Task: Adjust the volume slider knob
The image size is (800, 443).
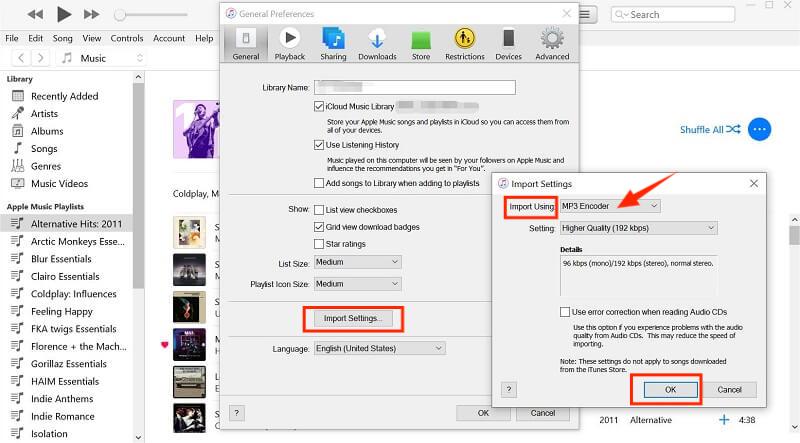Action: (x=119, y=14)
